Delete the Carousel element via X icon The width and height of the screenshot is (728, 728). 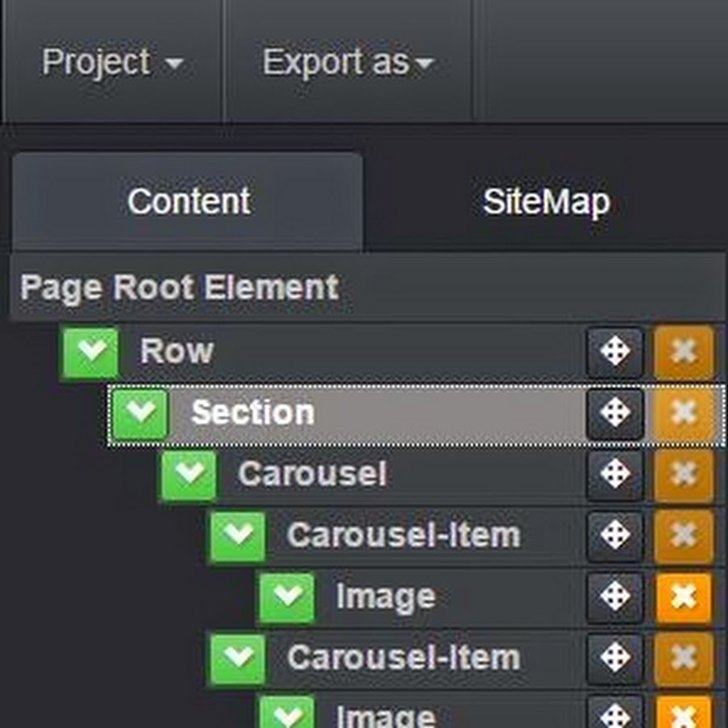point(684,474)
